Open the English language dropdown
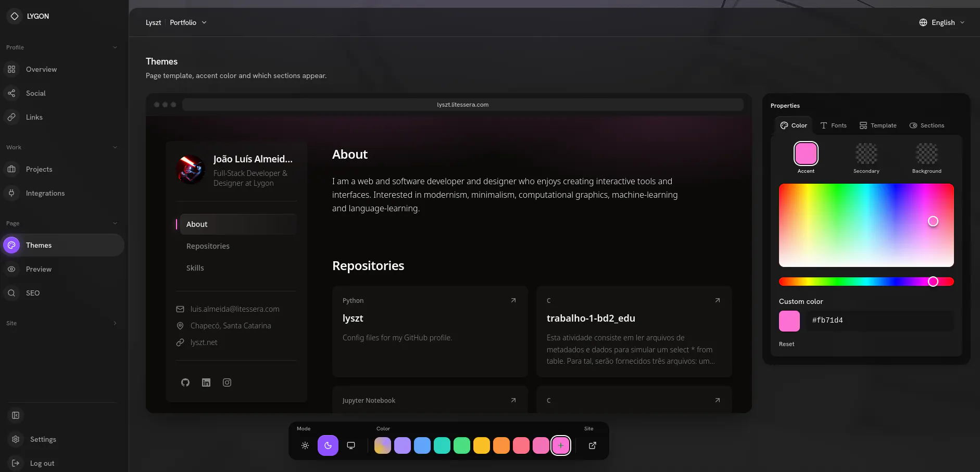Screen dimensions: 980x472 tap(942, 22)
